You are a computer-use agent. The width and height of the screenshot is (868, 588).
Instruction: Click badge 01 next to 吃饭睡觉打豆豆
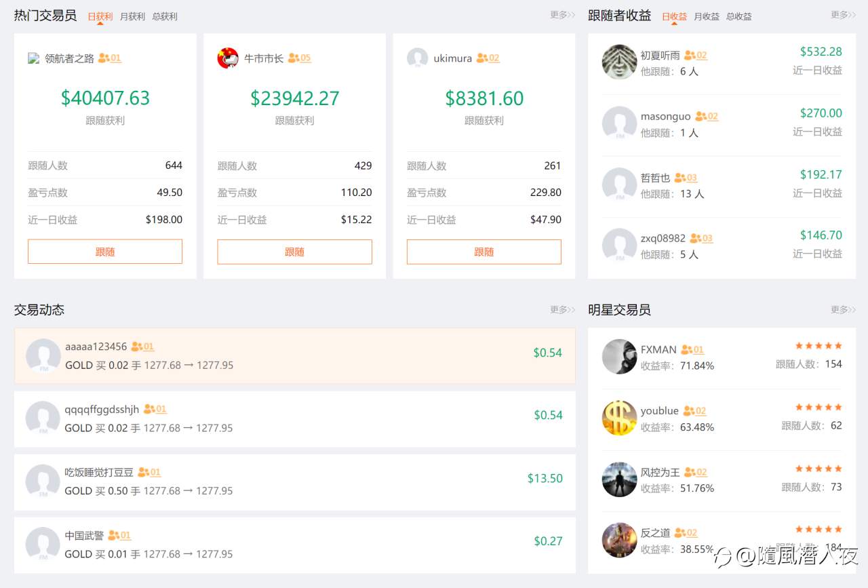pos(149,472)
